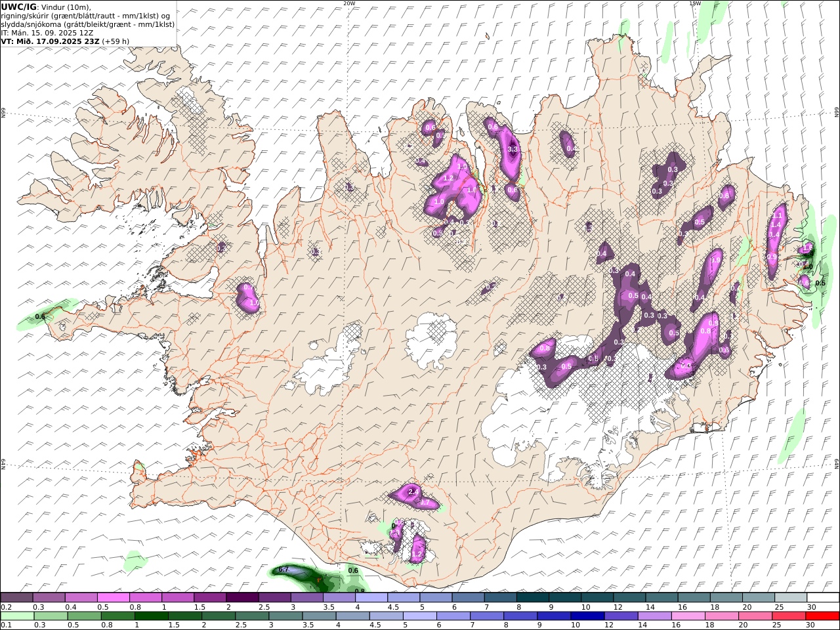
Task: Pick the deep blue rain swatch between 10 and 12
Action: [x=588, y=616]
